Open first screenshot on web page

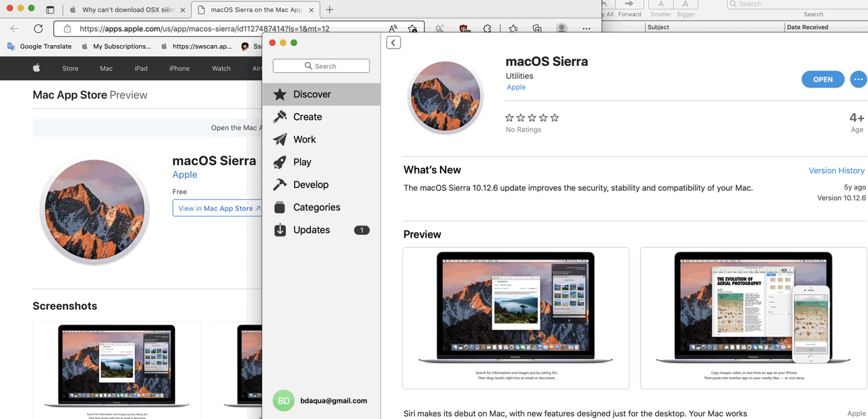point(116,370)
